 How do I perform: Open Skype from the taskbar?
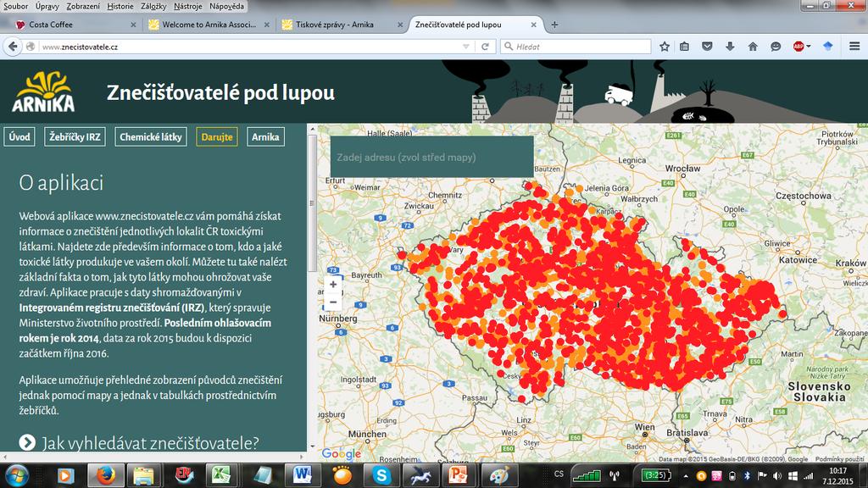coord(381,475)
